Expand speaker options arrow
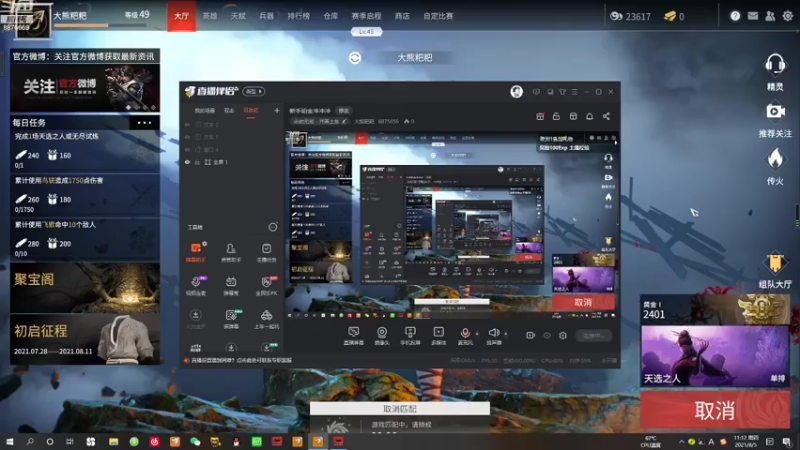 pos(506,334)
